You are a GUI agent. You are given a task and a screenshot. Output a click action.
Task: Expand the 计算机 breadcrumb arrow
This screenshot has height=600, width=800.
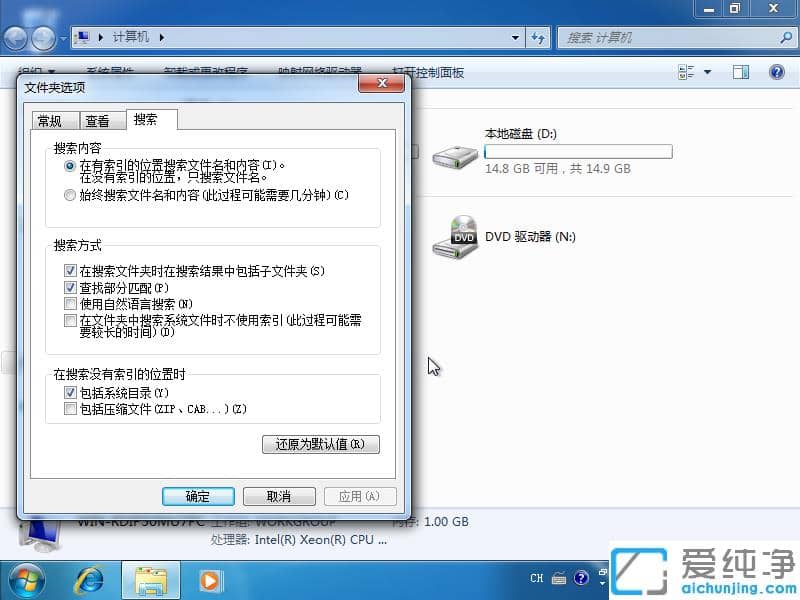pos(160,37)
